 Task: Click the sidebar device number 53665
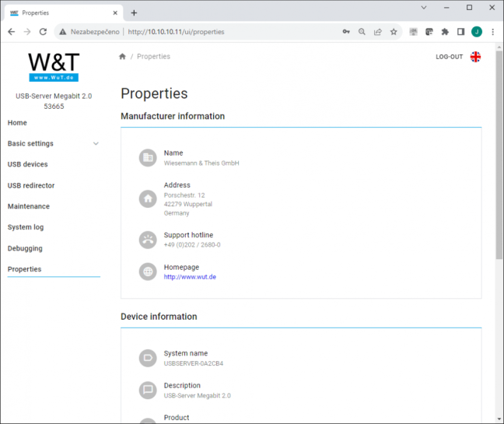[54, 107]
